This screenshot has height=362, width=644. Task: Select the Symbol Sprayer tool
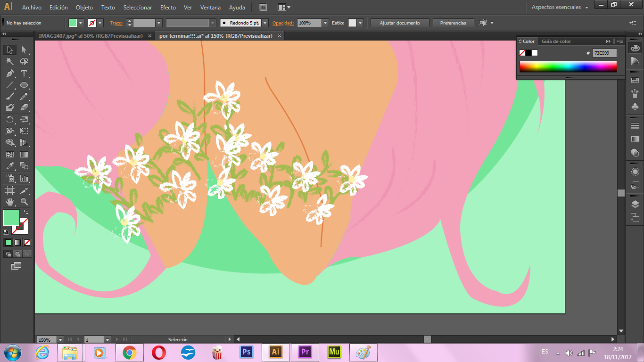[x=10, y=179]
